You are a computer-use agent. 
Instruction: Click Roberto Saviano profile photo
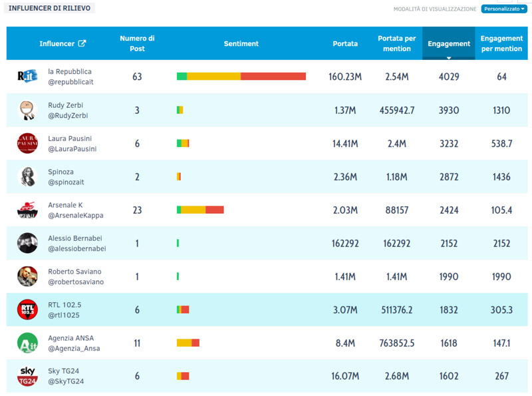click(x=27, y=276)
